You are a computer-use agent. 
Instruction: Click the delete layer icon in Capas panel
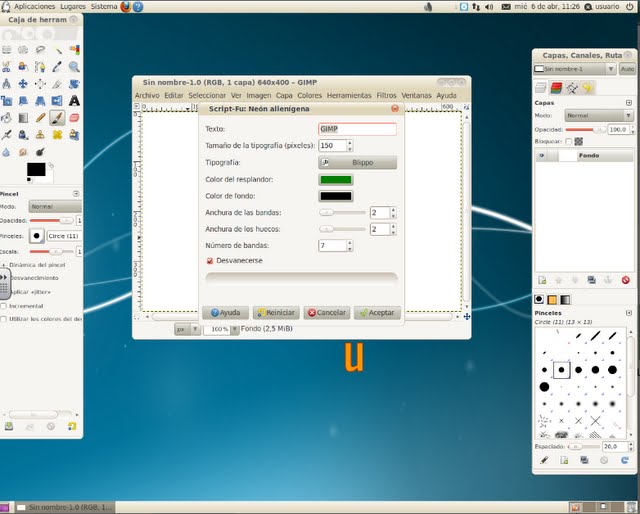(x=625, y=280)
